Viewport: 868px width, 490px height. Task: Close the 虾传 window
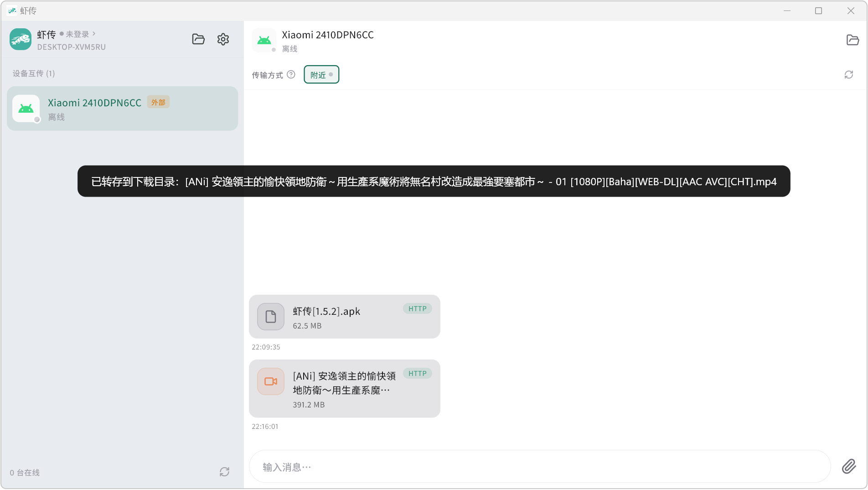click(x=851, y=10)
